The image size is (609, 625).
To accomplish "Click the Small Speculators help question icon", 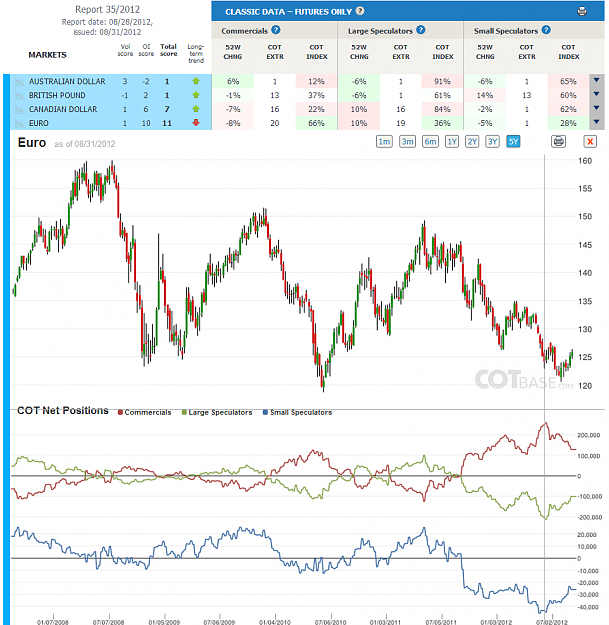I will click(546, 30).
